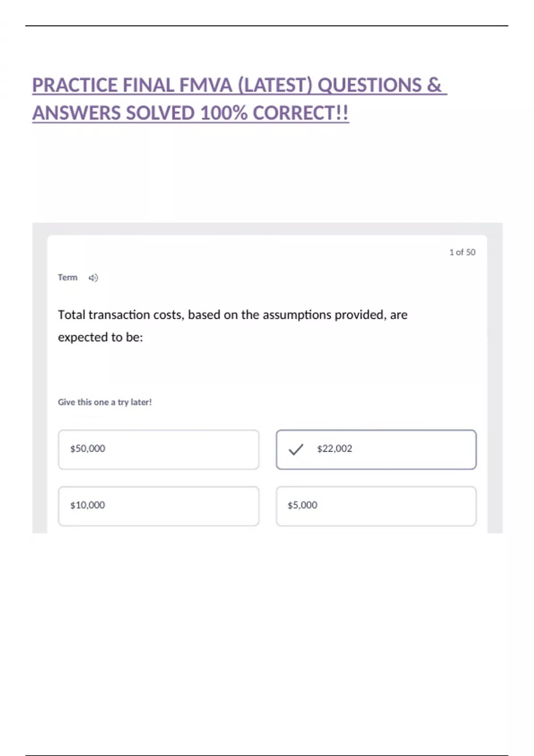The height and width of the screenshot is (756, 534).
Task: Click the "1 of 50" question counter
Action: click(462, 252)
